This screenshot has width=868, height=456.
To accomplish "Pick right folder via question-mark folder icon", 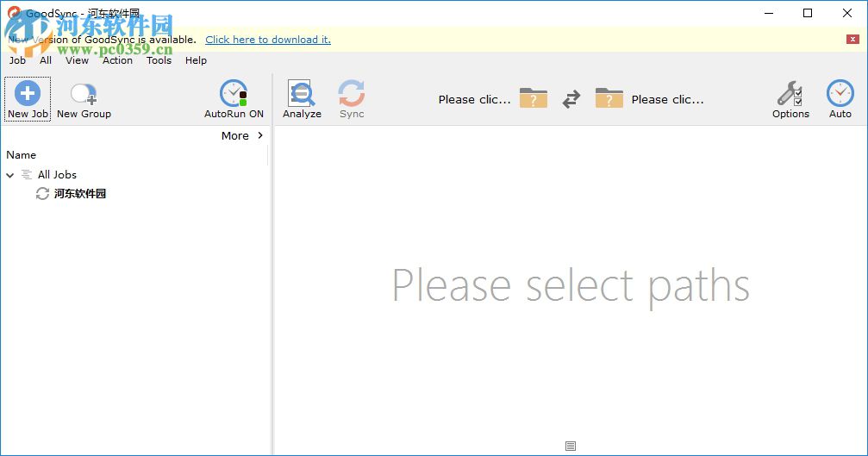I will (x=609, y=98).
